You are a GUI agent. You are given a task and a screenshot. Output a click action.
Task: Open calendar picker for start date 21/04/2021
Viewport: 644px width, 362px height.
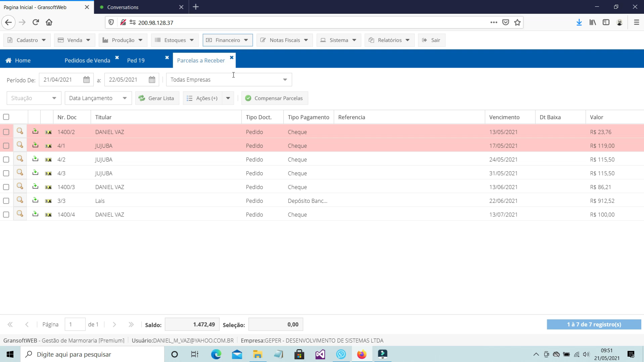point(87,80)
